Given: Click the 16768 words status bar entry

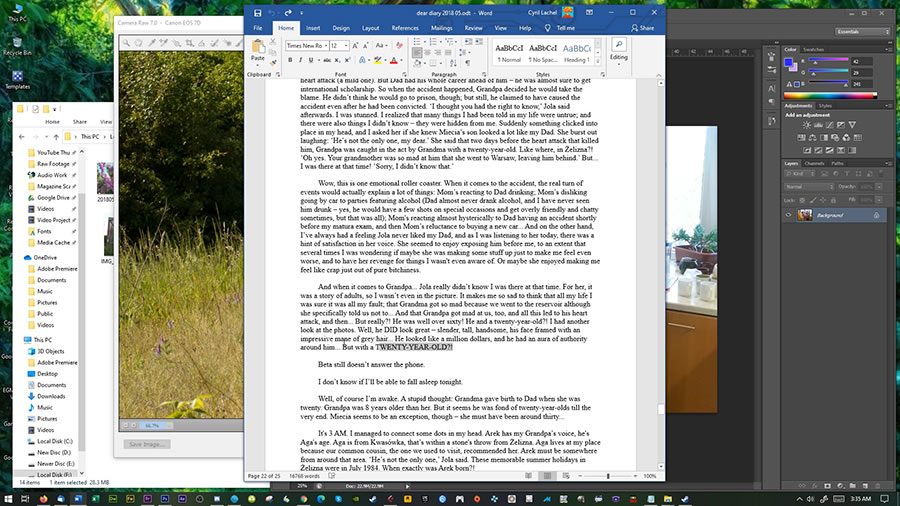Looking at the screenshot, I should [304, 476].
